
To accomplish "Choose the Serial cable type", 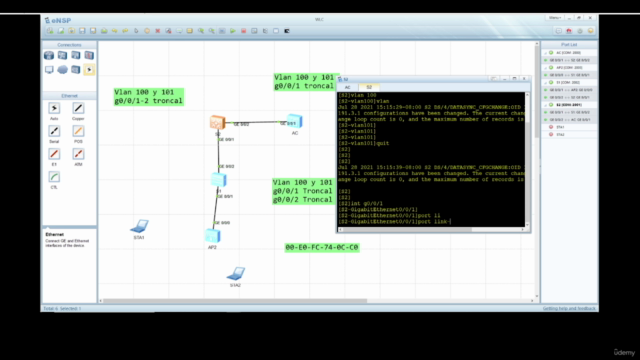I will point(54,131).
